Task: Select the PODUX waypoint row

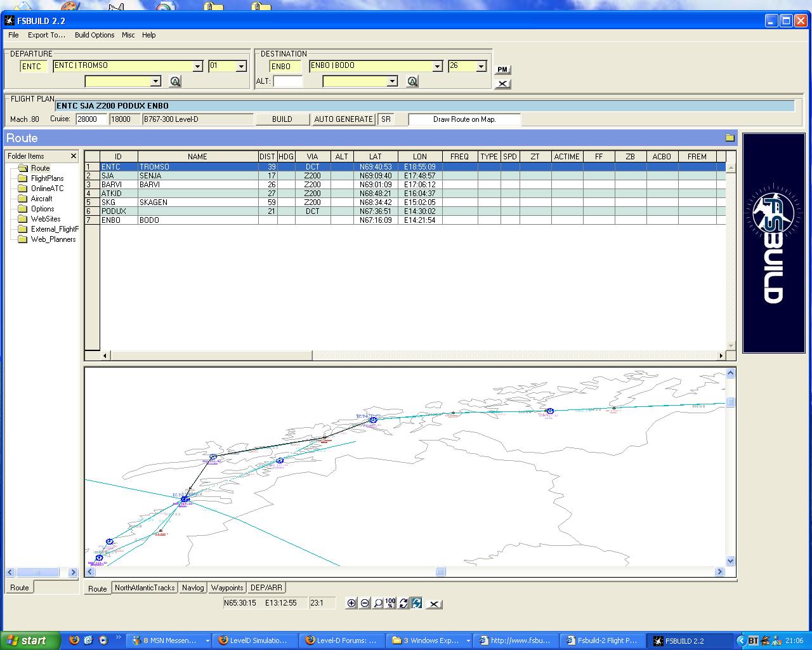Action: pos(405,211)
